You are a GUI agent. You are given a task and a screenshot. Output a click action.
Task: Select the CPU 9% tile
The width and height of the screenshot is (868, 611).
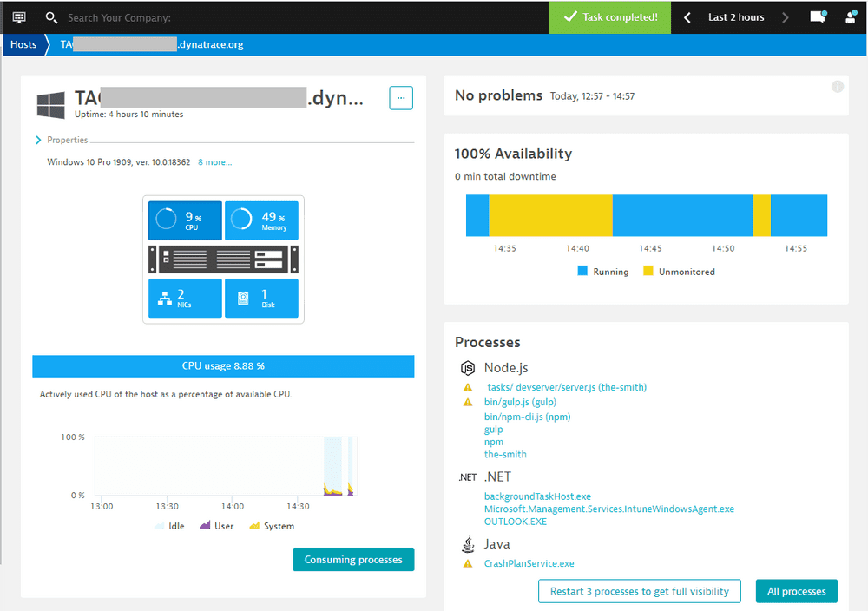(x=185, y=220)
